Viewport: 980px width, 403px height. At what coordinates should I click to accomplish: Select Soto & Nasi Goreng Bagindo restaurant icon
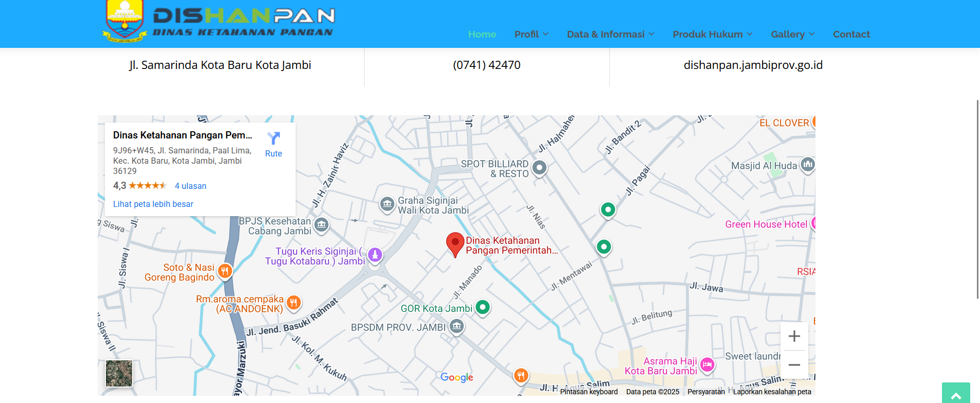(x=225, y=271)
